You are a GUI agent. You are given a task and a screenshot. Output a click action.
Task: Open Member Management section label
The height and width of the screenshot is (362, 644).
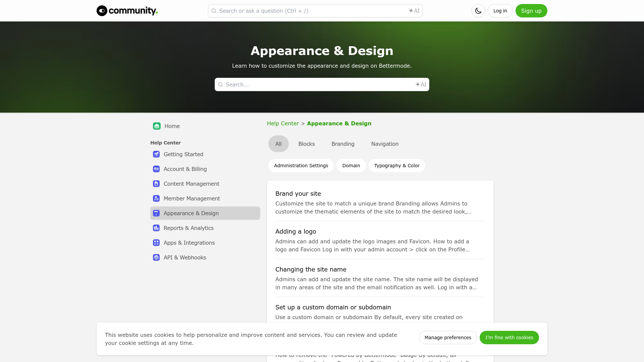[x=192, y=198]
